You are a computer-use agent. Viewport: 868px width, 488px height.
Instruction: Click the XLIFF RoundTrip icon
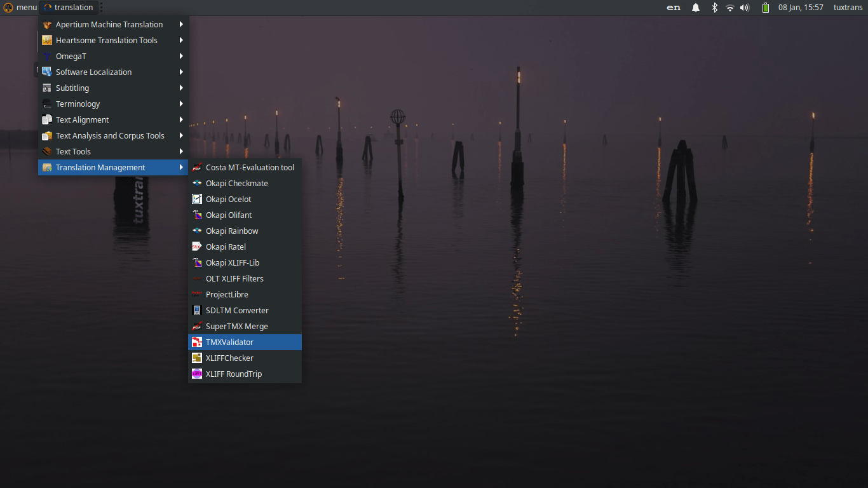coord(197,374)
